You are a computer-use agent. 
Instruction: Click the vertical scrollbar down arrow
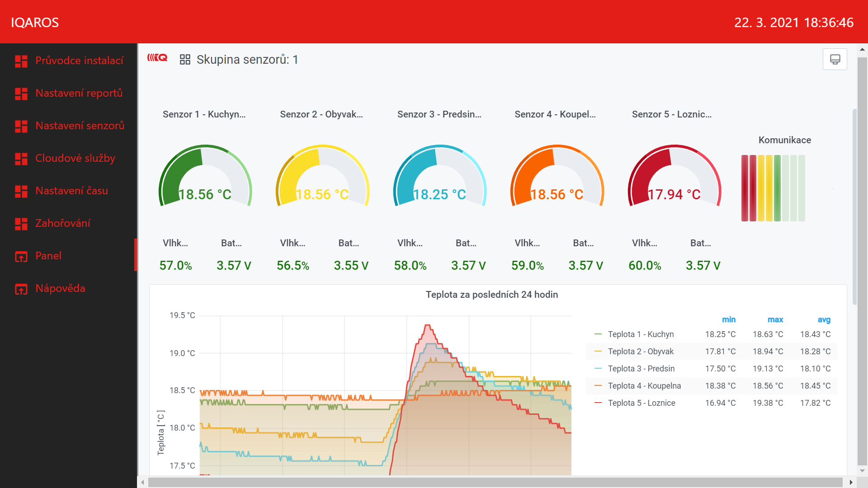pos(862,470)
